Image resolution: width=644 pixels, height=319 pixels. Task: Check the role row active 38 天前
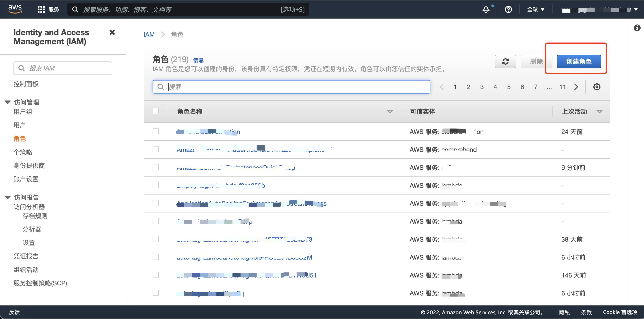156,239
